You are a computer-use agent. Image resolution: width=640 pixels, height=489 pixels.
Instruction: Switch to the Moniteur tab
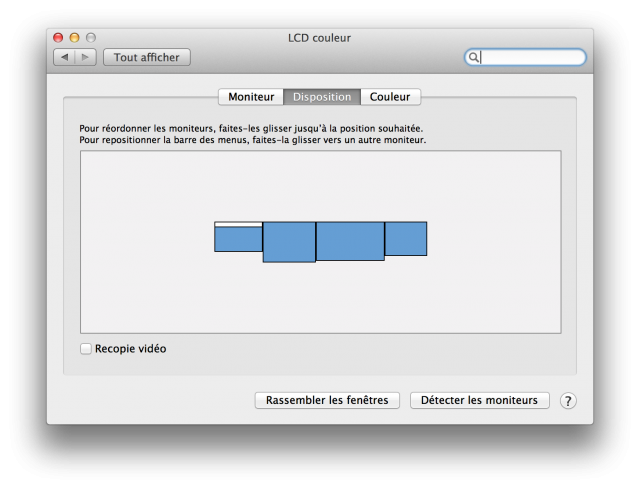[251, 97]
